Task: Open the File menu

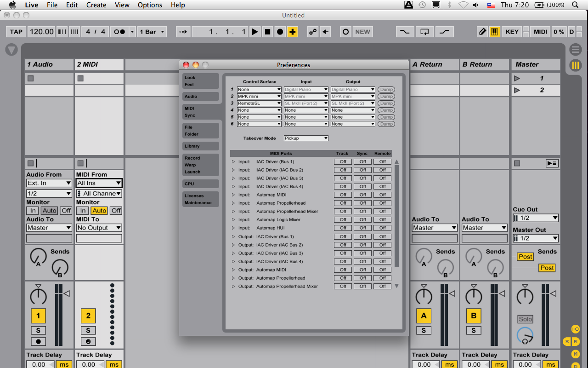Action: (x=52, y=5)
